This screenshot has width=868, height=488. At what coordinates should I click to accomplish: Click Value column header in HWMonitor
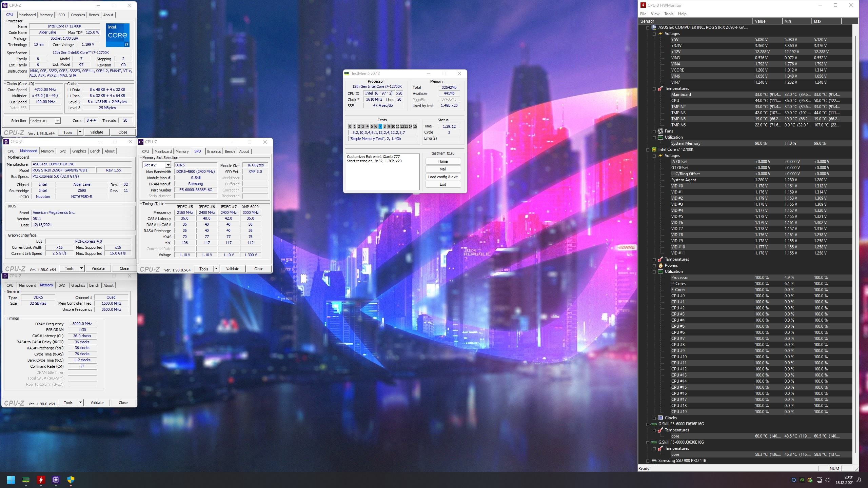(x=767, y=21)
